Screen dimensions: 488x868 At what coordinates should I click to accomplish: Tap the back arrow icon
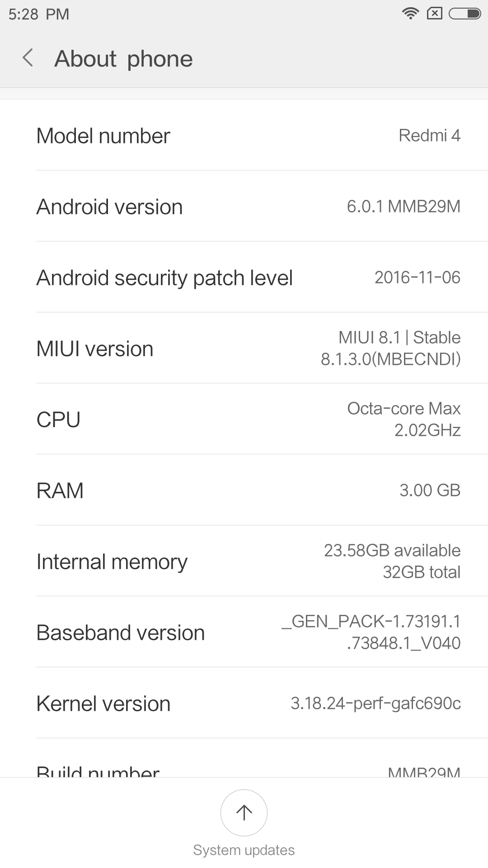(28, 58)
